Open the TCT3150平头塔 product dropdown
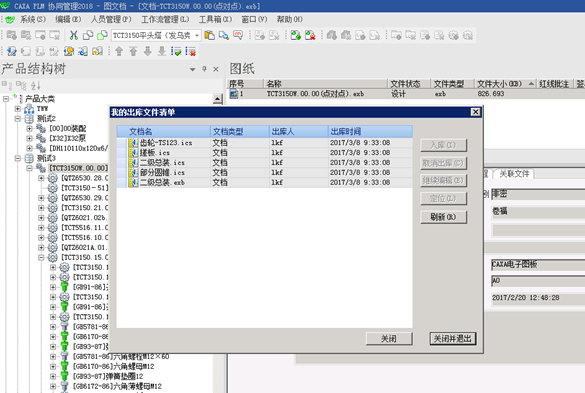 (x=197, y=35)
